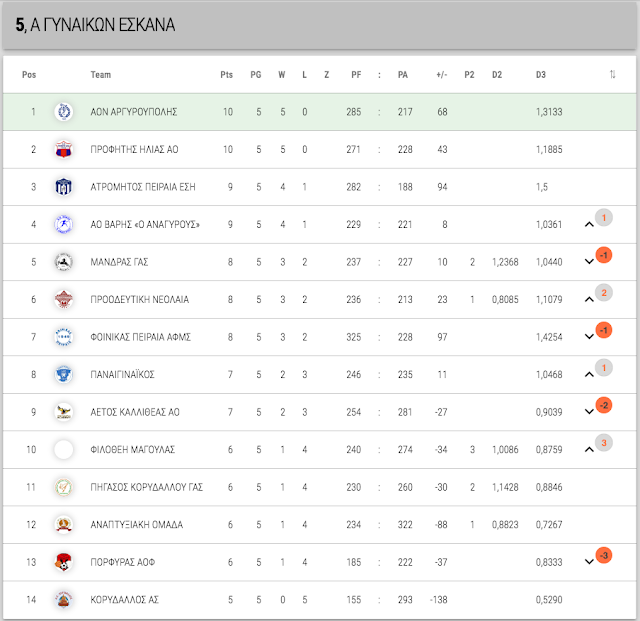Click the D3 column header
The height and width of the screenshot is (621, 640).
click(540, 75)
